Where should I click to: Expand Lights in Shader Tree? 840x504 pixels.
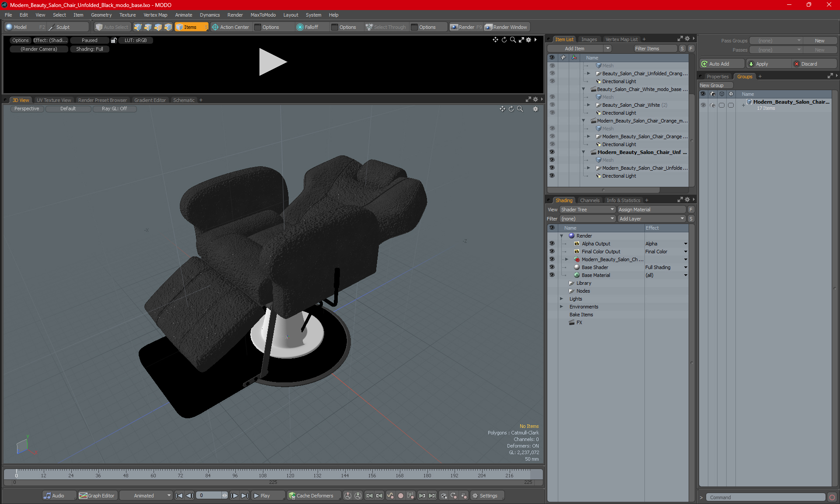[x=561, y=299]
